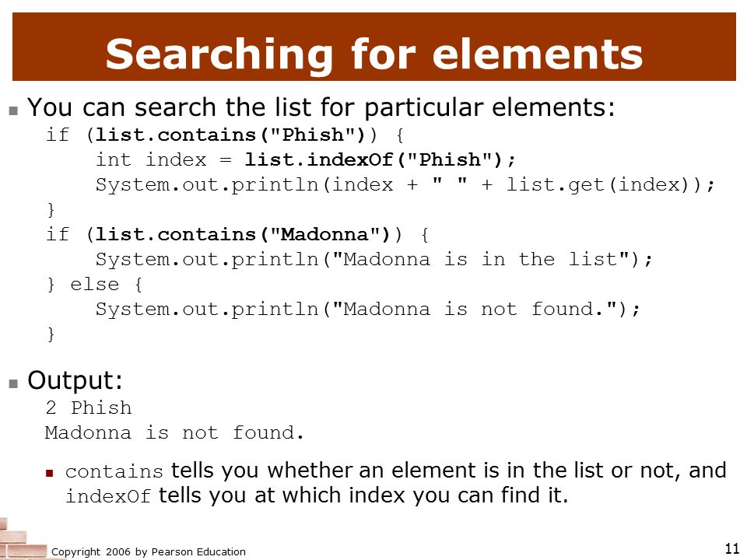
Task: Click the red bullet before 'contains tells you'
Action: (50, 473)
